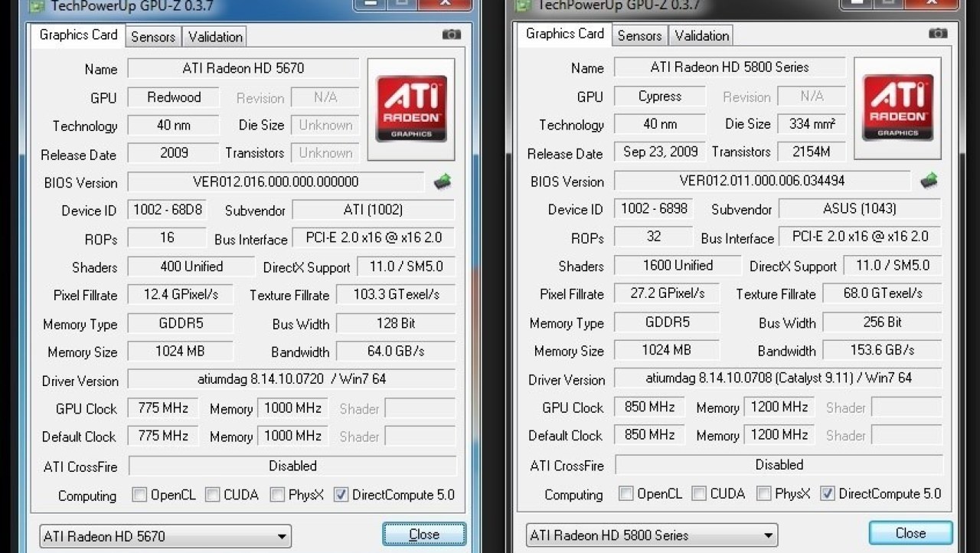The height and width of the screenshot is (553, 980).
Task: Click the GPU field showing Cypress
Action: [x=660, y=96]
